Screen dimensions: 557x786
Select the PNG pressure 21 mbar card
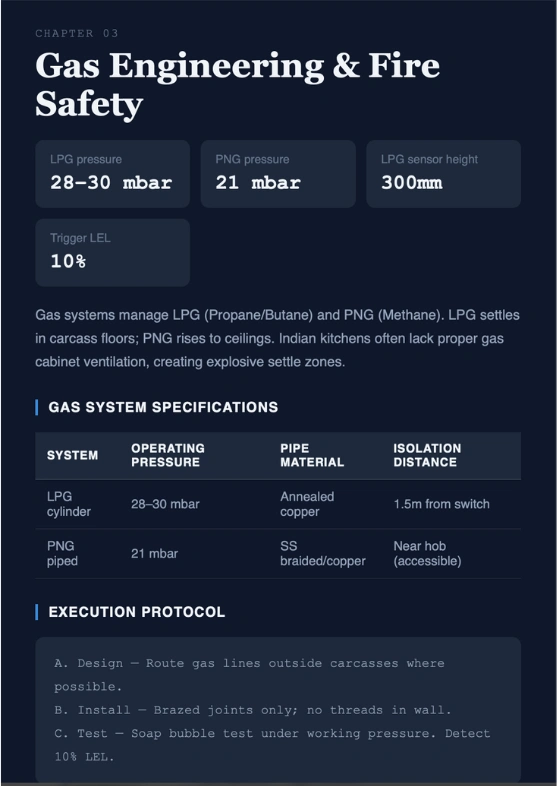click(x=278, y=173)
